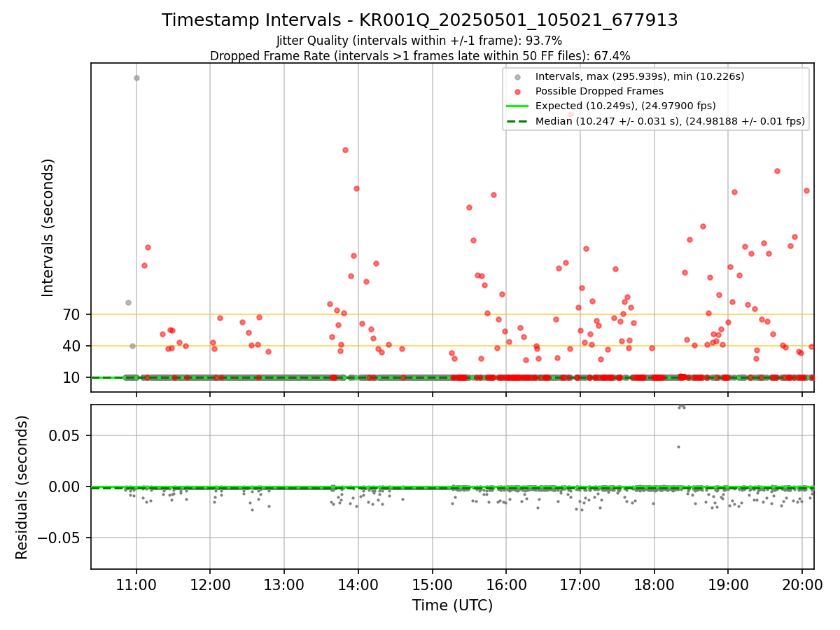Click the isolated residual outlier point near 0.04
The image size is (840, 630).
click(678, 447)
